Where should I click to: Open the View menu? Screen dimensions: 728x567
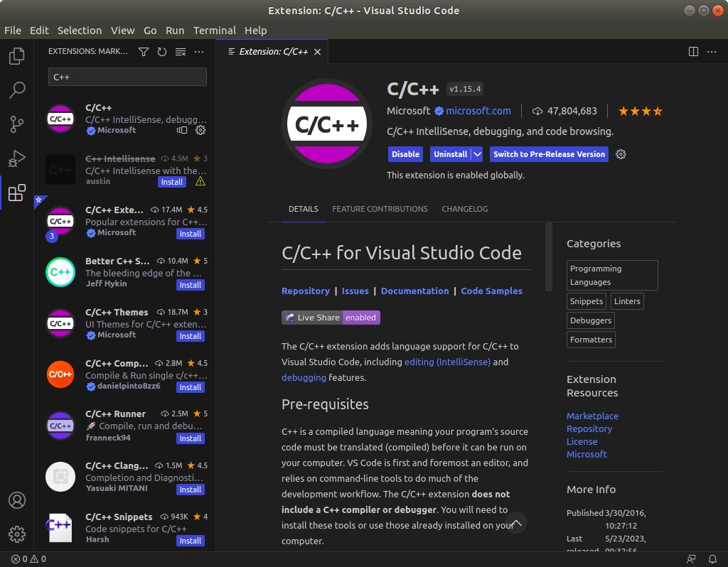(122, 30)
